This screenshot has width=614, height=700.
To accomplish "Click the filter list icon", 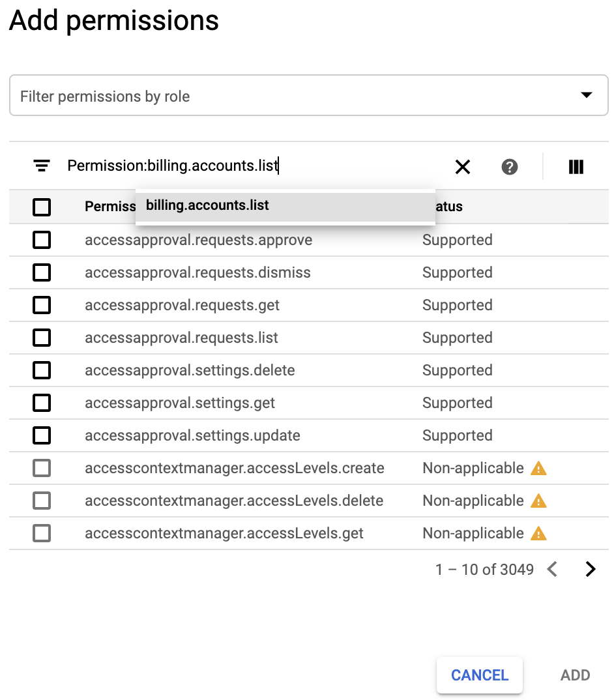I will (x=42, y=166).
